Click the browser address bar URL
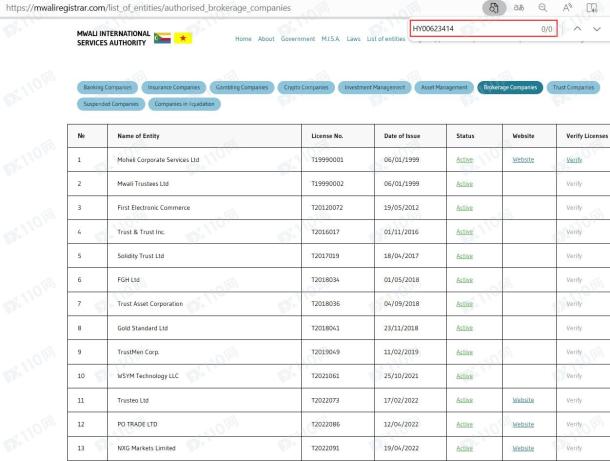 (148, 8)
